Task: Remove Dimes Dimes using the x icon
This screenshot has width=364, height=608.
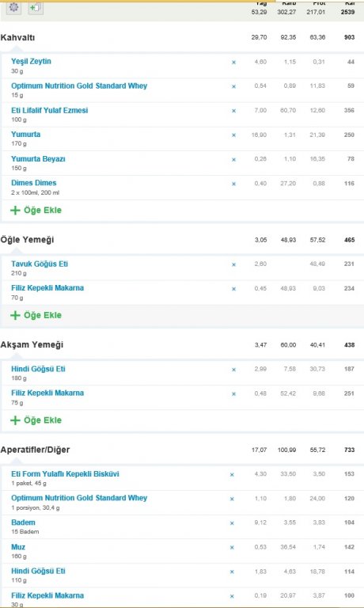Action: [233, 184]
